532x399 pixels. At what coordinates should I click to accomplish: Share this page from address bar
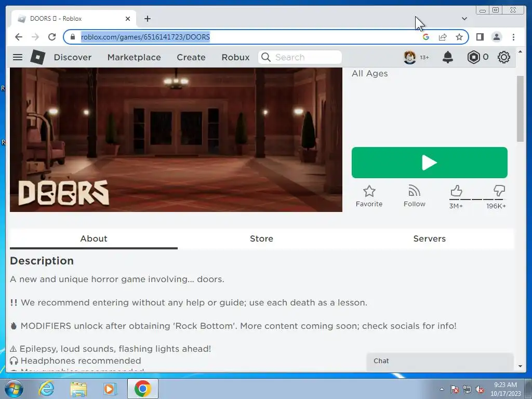(x=443, y=37)
